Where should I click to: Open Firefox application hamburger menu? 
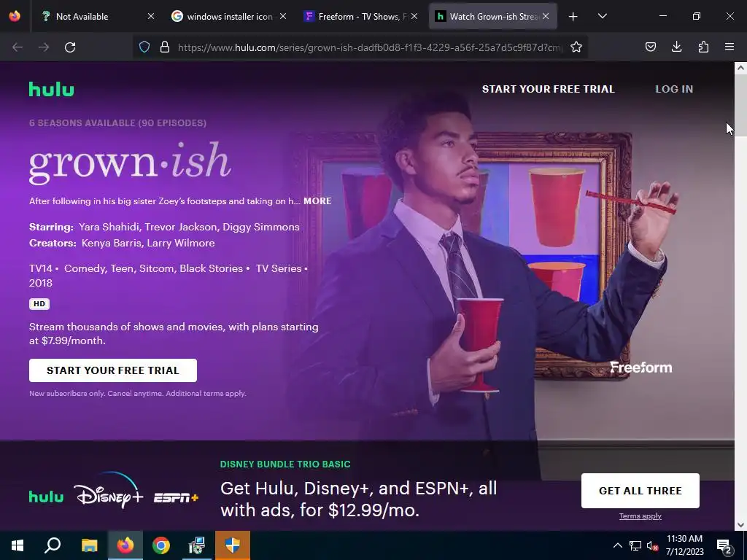[729, 47]
